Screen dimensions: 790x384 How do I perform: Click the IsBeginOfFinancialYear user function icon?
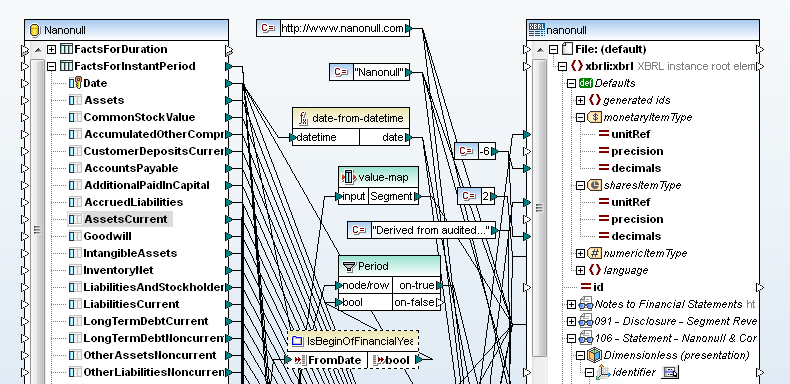[298, 341]
